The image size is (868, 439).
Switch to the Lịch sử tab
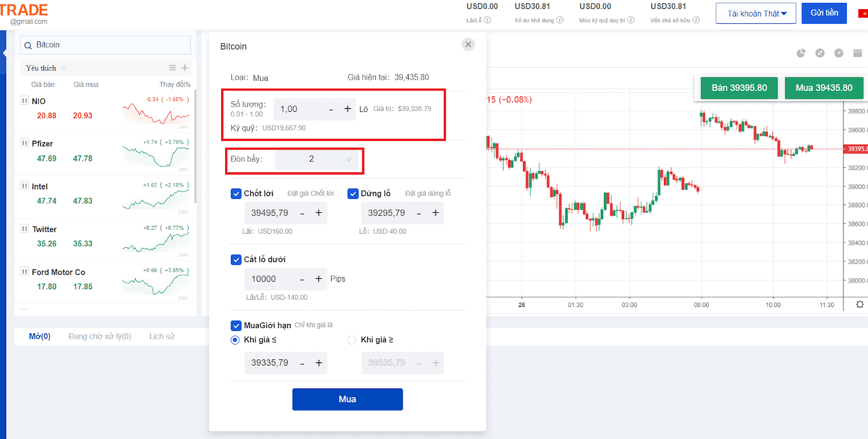pos(161,336)
